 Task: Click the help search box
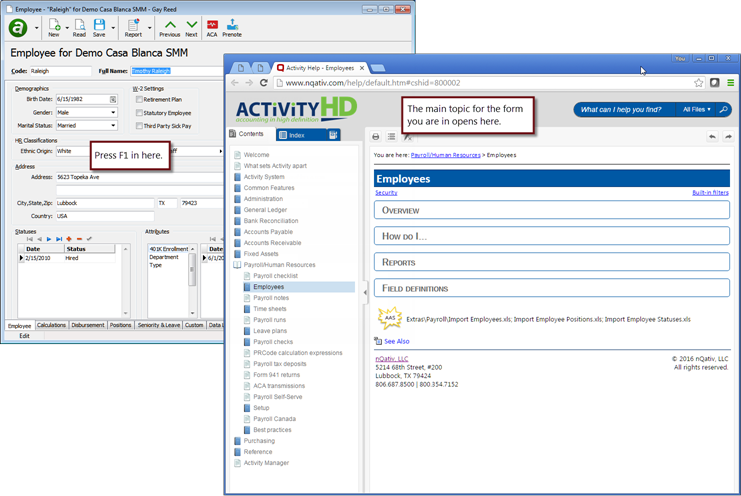pos(624,110)
